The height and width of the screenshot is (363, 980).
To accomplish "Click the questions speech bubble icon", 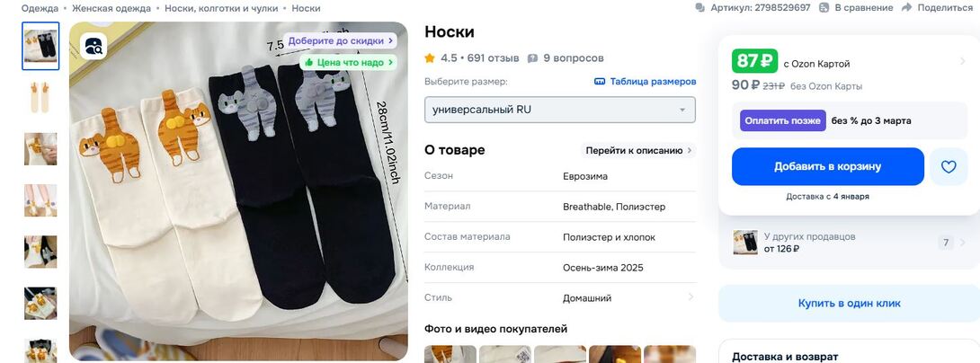I will 533,58.
